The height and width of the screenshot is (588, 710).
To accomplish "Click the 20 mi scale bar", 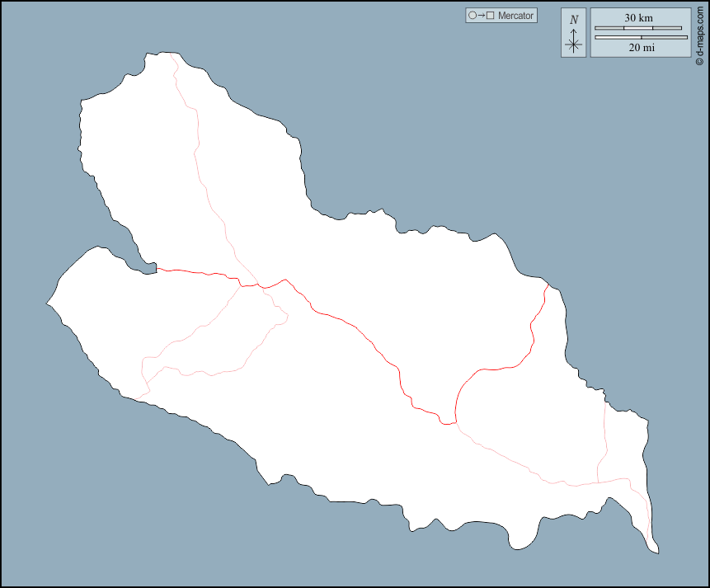I will point(641,37).
